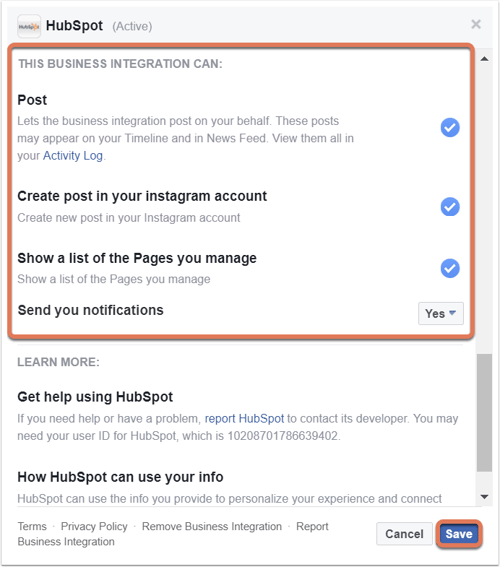The width and height of the screenshot is (500, 567).
Task: Close the HubSpot integration dialog
Action: [x=476, y=24]
